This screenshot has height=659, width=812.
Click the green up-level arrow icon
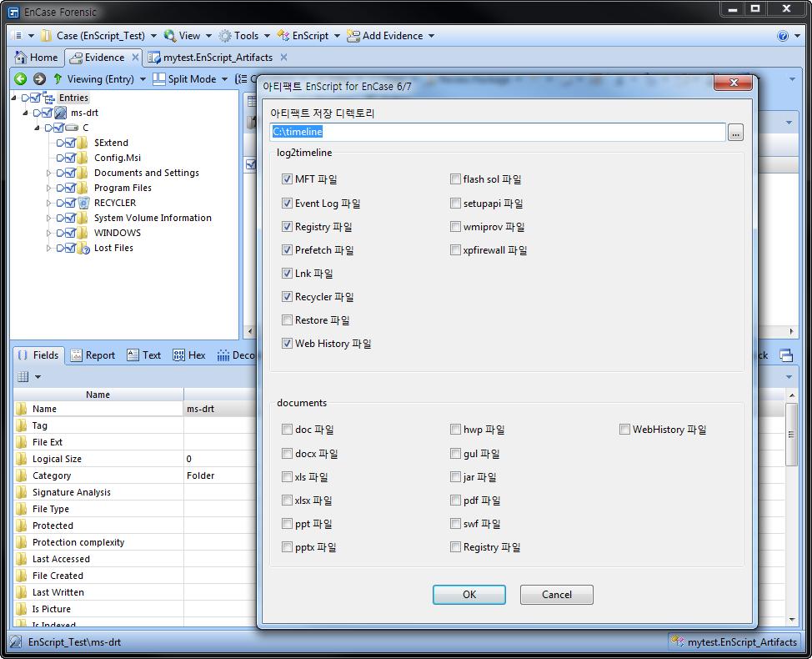click(x=58, y=79)
